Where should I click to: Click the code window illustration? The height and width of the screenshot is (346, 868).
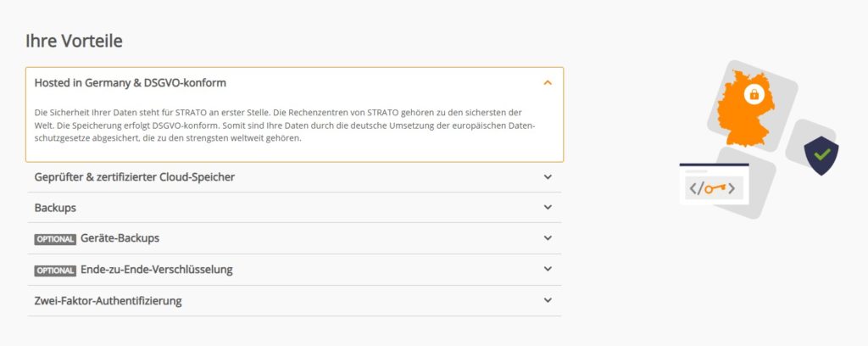[714, 184]
